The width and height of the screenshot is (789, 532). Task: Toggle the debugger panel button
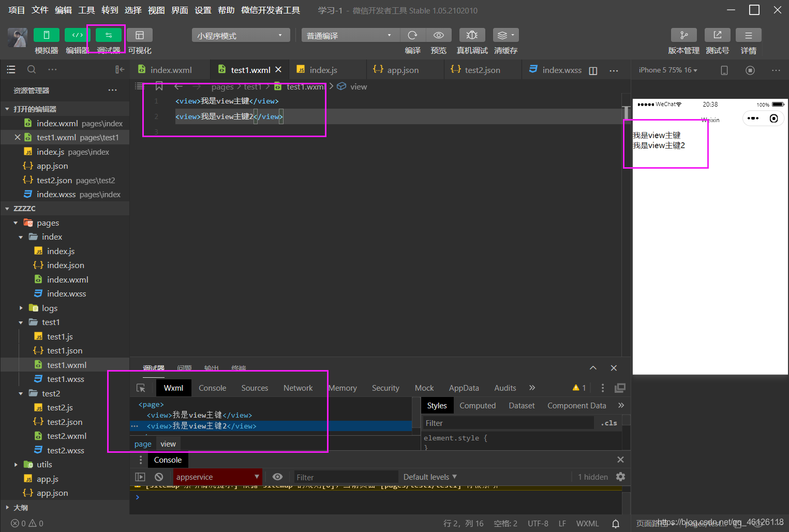(108, 35)
